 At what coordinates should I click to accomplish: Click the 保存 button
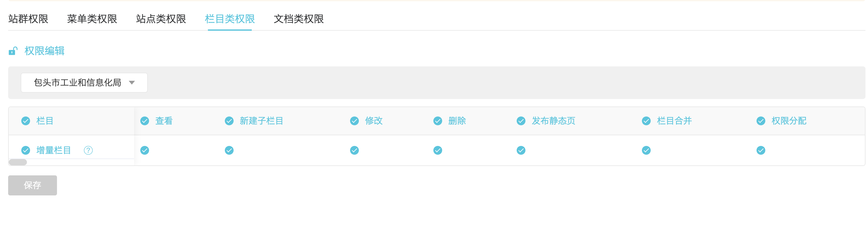pyautogui.click(x=32, y=185)
